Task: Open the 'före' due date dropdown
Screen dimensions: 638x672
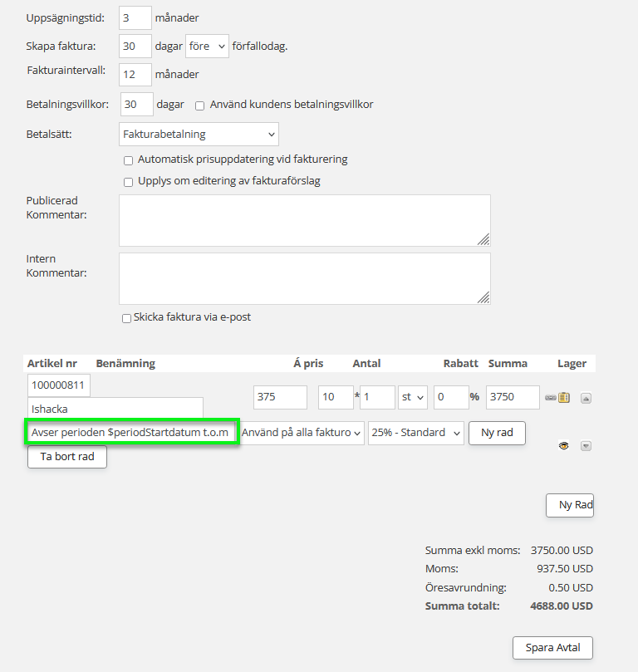Action: [x=207, y=47]
